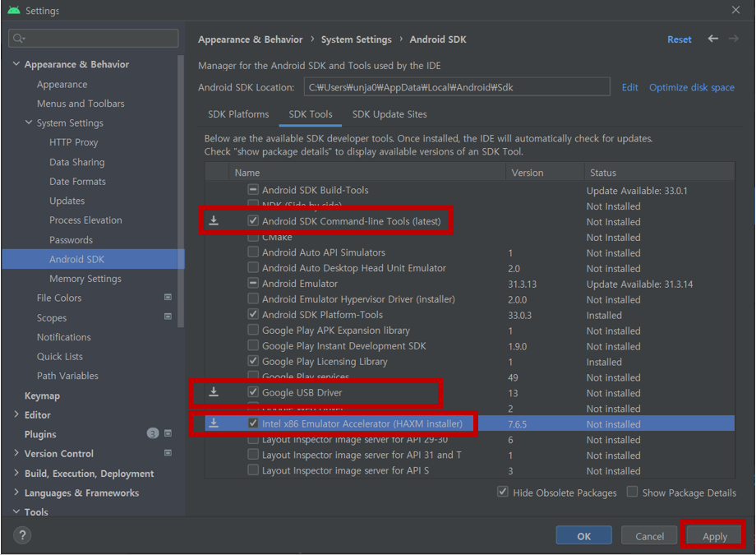Click the Android SDK Location path field
756x555 pixels.
pyautogui.click(x=457, y=87)
